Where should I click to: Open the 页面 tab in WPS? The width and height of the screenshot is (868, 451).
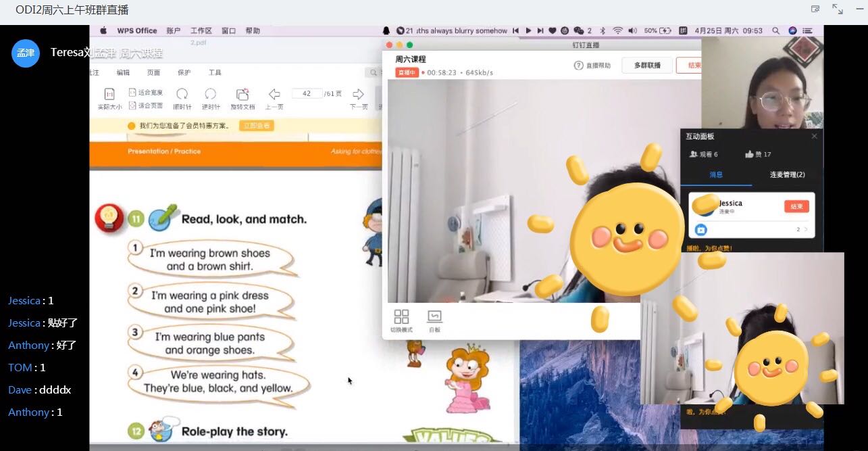[x=154, y=72]
